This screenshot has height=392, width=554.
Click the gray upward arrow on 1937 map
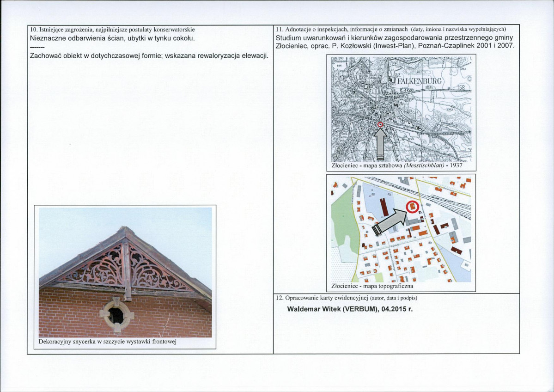[x=380, y=143]
